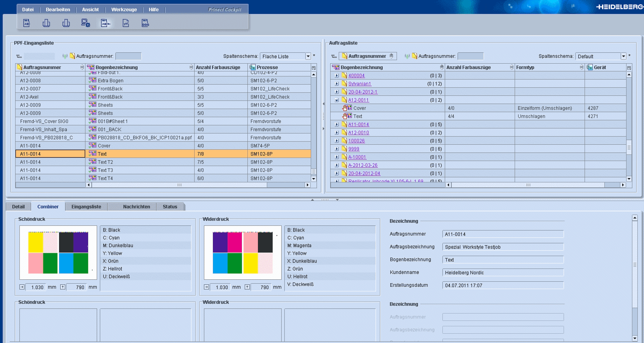Open the Bearbeiten menu
Image resolution: width=644 pixels, height=343 pixels.
click(58, 10)
